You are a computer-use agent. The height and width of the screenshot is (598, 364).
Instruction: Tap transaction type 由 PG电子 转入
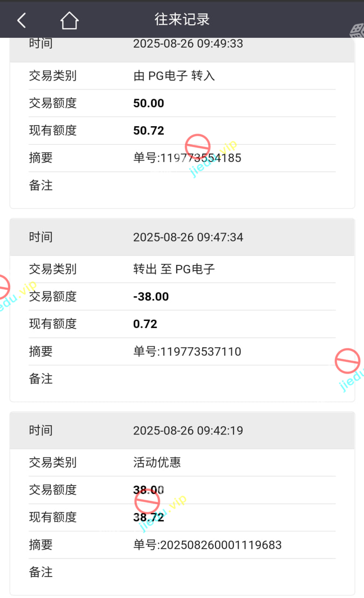(174, 76)
